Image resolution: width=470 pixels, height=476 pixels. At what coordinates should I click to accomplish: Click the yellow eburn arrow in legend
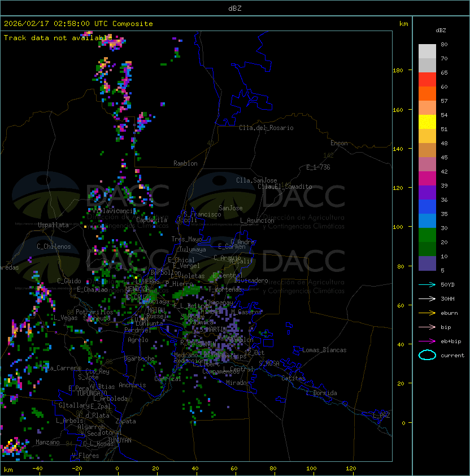pos(427,313)
